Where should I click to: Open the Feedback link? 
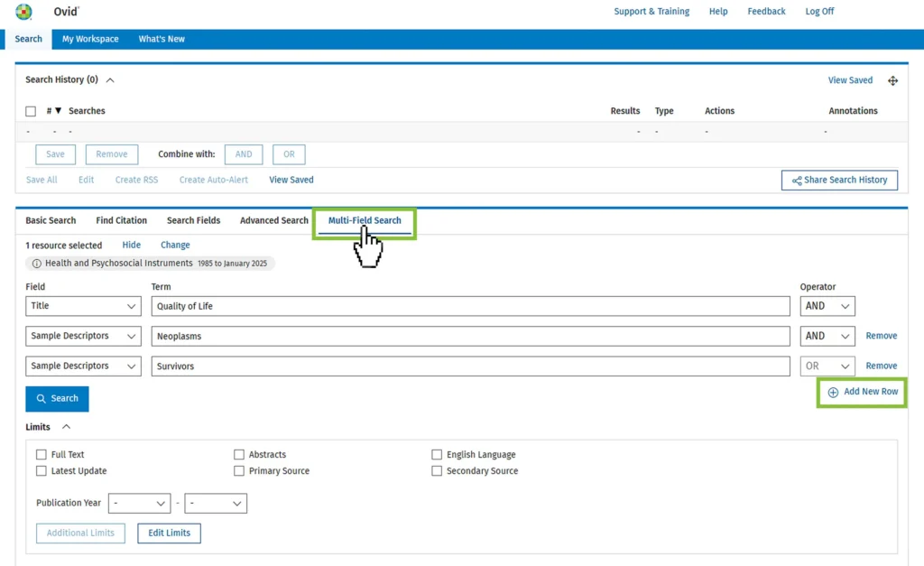pos(766,11)
